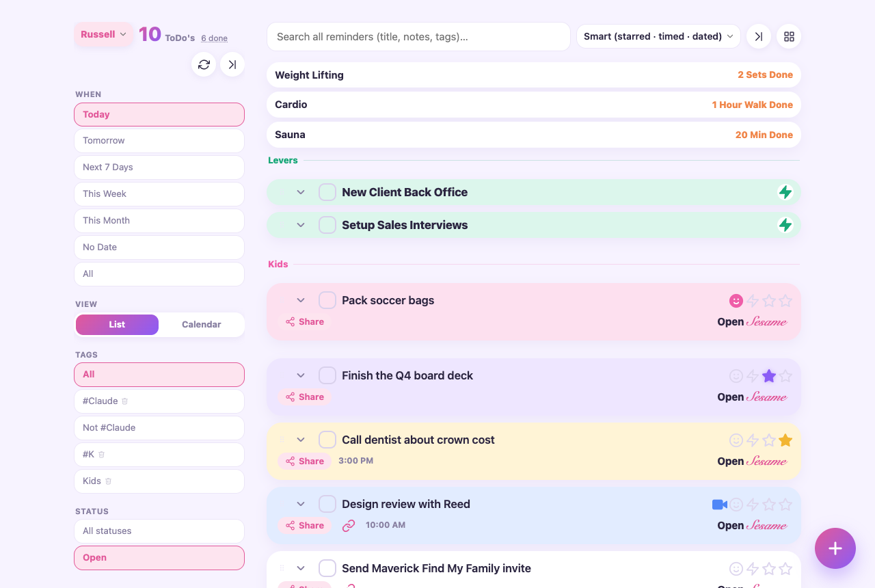Expand the New Client Back Office chevron
This screenshot has width=875, height=588.
[301, 192]
